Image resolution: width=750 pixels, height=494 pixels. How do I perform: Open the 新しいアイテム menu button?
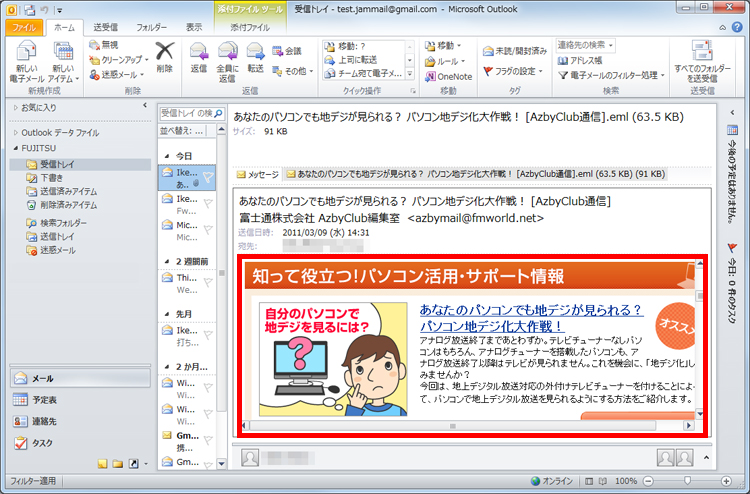(64, 63)
